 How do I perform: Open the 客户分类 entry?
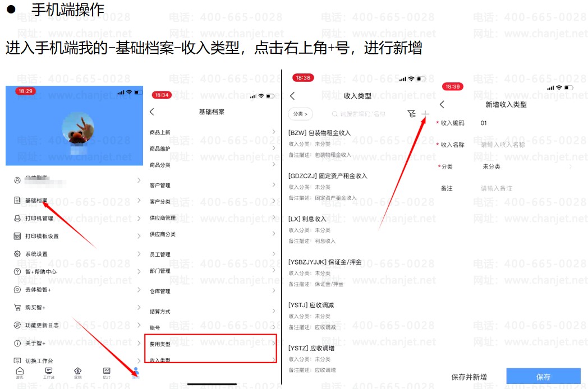click(x=213, y=201)
